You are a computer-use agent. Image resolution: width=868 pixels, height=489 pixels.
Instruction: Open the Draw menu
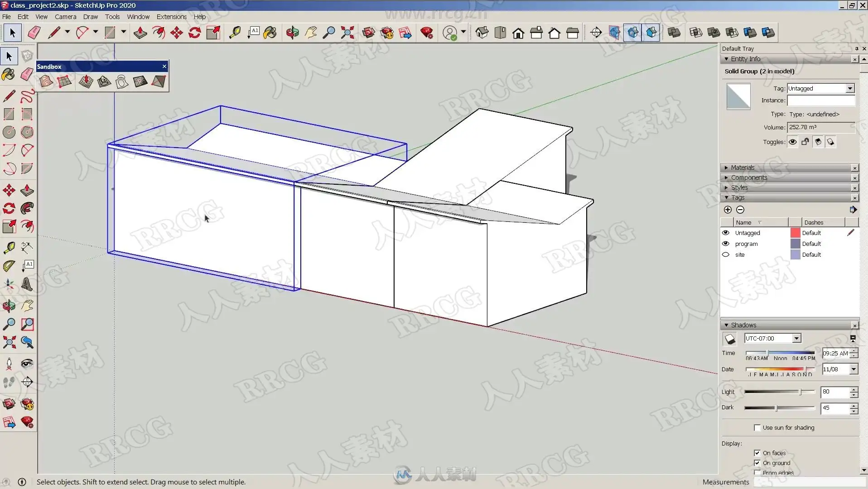tap(91, 17)
